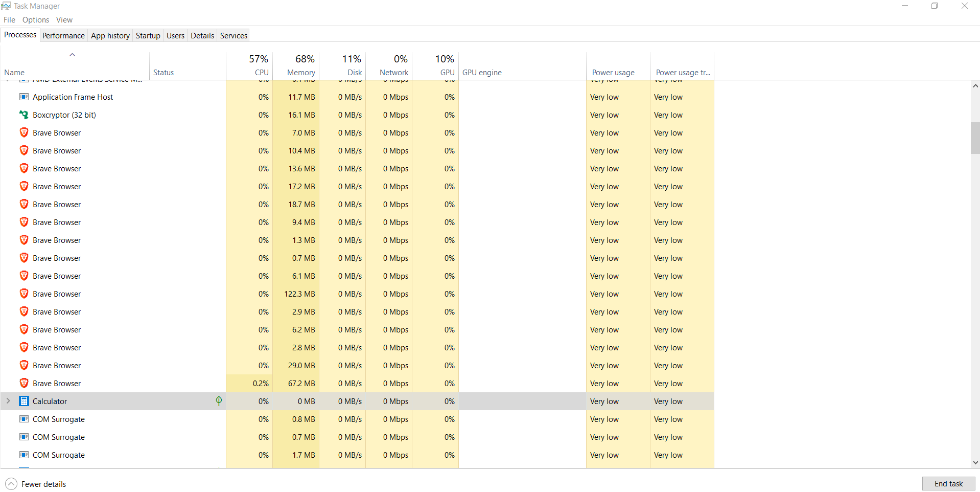Screen dimensions: 980x492
Task: Click the Task Manager title bar icon
Action: pos(6,6)
